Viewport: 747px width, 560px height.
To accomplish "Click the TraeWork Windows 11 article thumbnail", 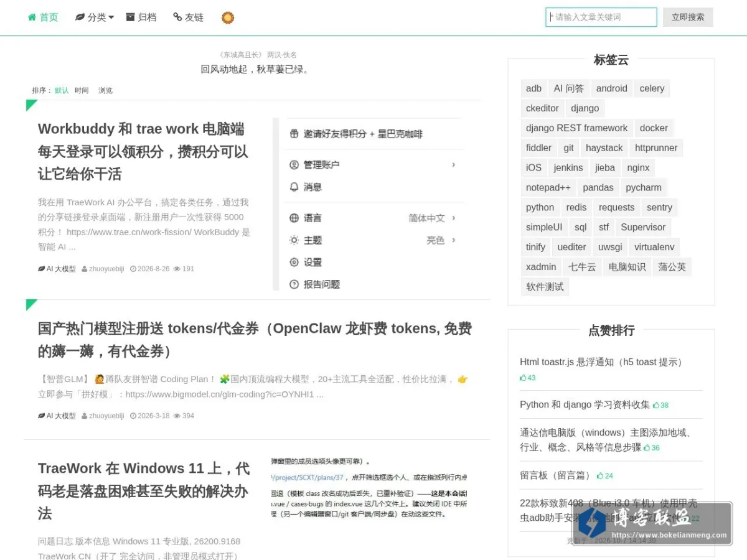I will 370,489.
